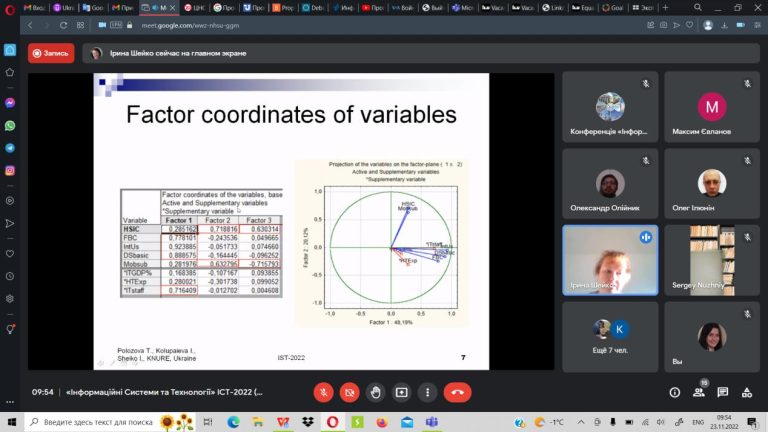Close the active Meet tab
Image resolution: width=768 pixels, height=432 pixels.
172,8
